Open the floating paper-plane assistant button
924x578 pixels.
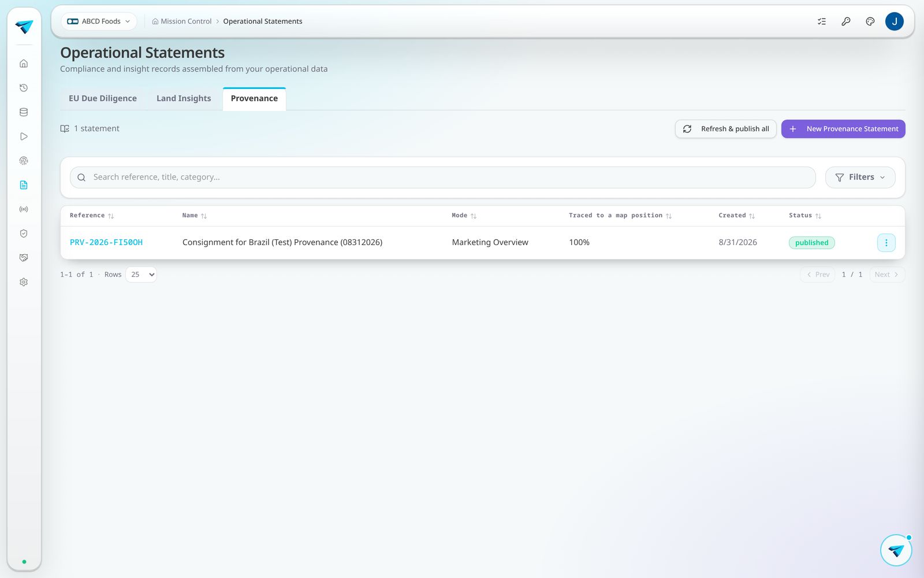click(x=896, y=550)
